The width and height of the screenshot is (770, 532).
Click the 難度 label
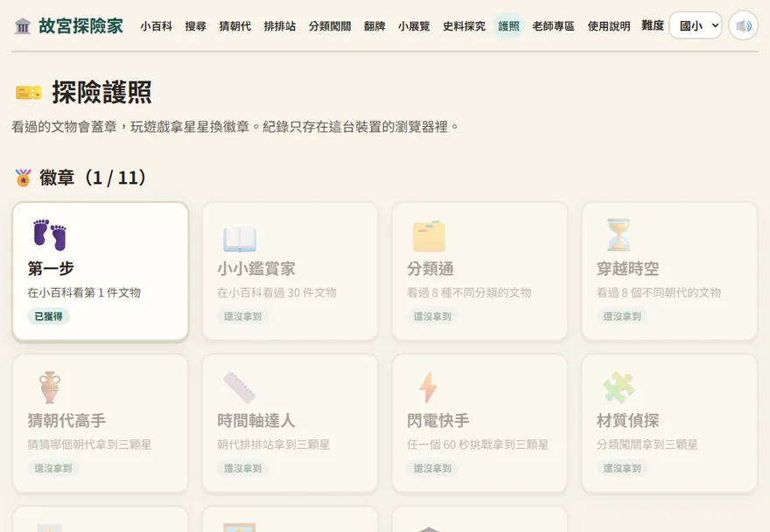pyautogui.click(x=653, y=25)
